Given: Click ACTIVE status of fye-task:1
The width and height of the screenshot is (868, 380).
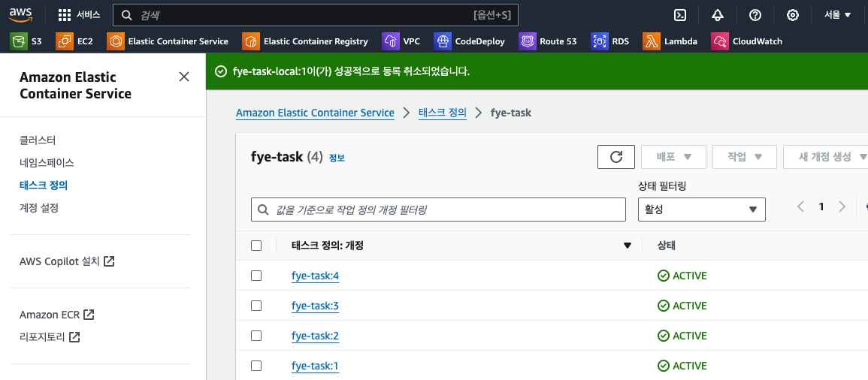Looking at the screenshot, I should point(682,365).
